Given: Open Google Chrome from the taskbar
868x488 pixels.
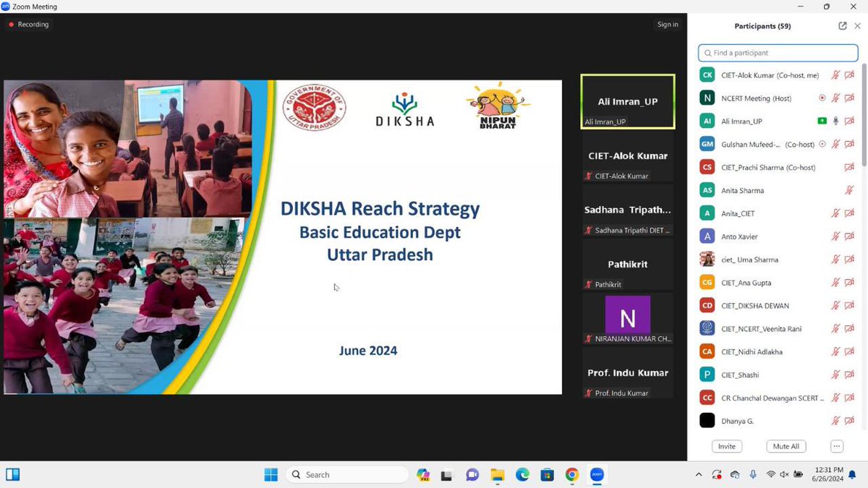Looking at the screenshot, I should pyautogui.click(x=572, y=475).
